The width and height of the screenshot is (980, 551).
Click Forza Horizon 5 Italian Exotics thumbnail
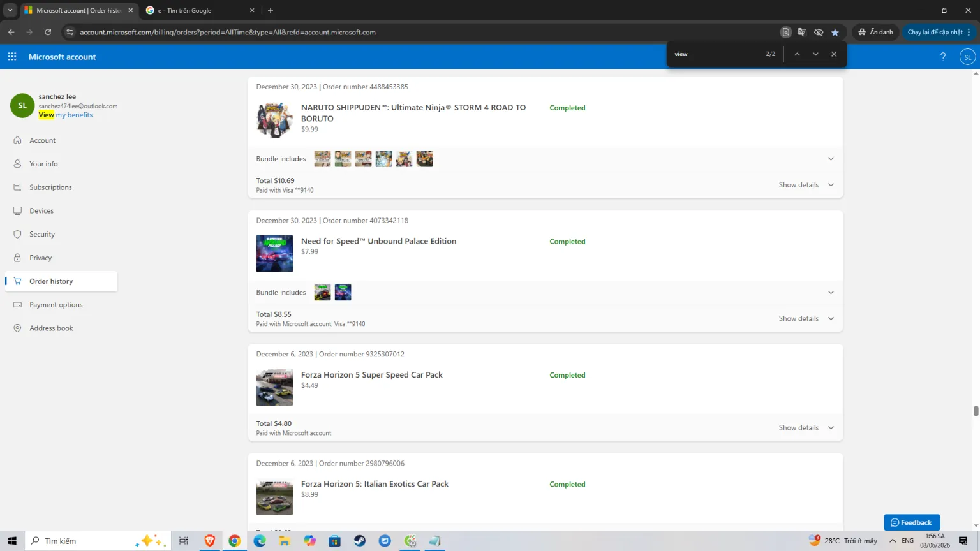(274, 496)
